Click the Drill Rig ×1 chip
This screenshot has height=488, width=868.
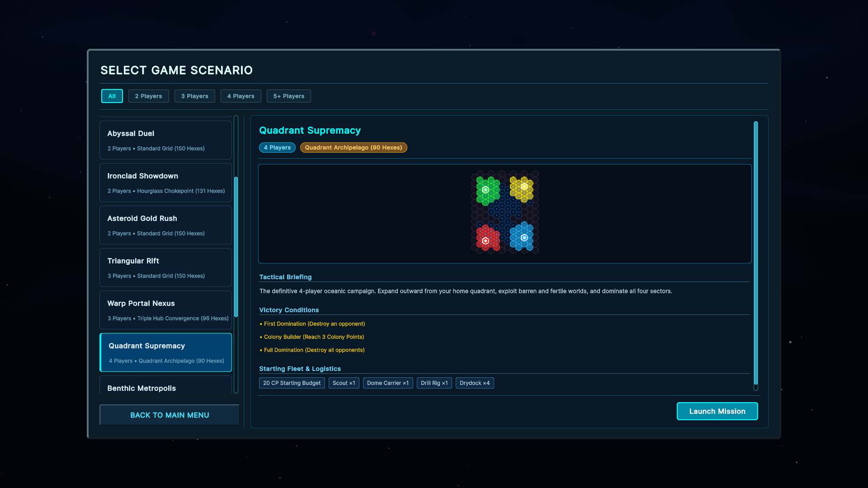click(434, 383)
